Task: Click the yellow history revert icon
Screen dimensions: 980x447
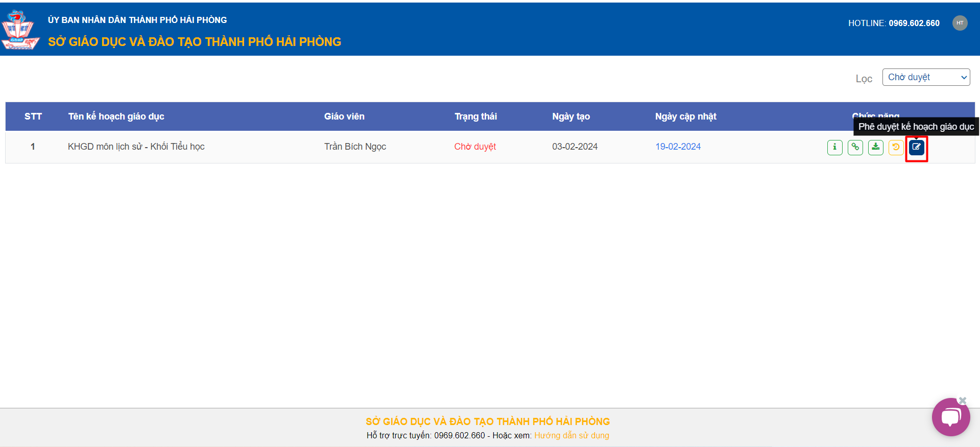Action: (896, 148)
